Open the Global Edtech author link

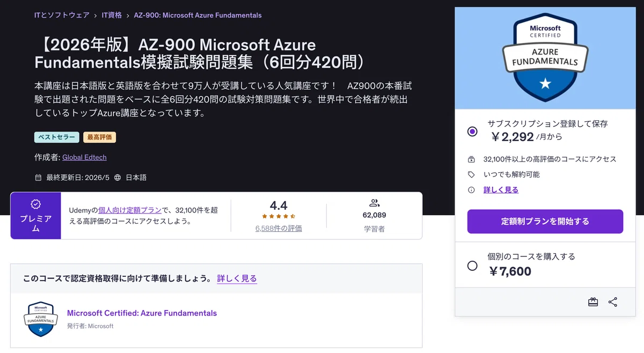click(x=84, y=157)
